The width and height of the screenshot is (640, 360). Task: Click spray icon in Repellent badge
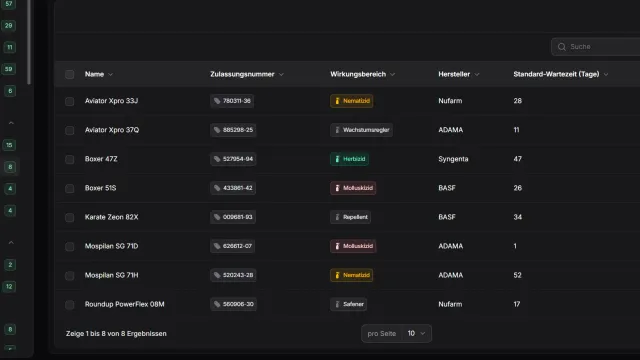click(x=337, y=217)
